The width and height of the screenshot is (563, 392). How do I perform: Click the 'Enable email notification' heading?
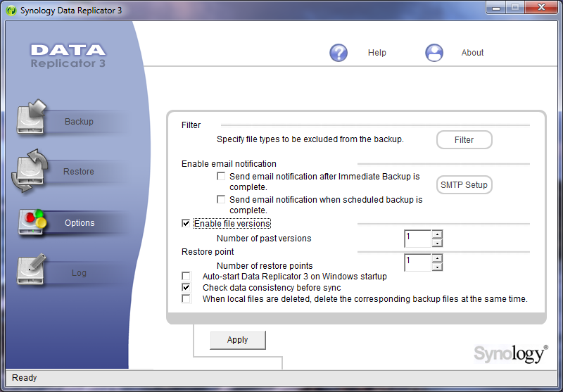click(229, 164)
